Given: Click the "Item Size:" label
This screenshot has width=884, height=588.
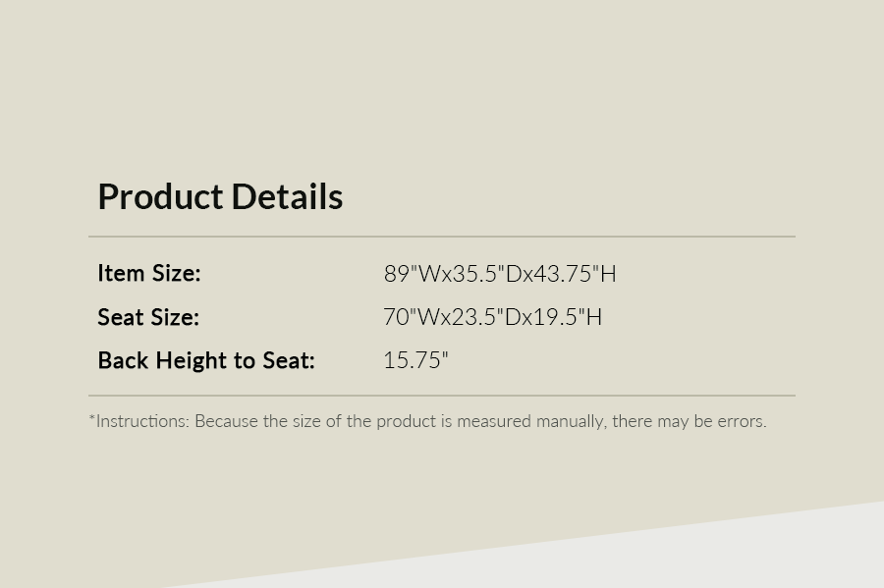Looking at the screenshot, I should coord(148,273).
